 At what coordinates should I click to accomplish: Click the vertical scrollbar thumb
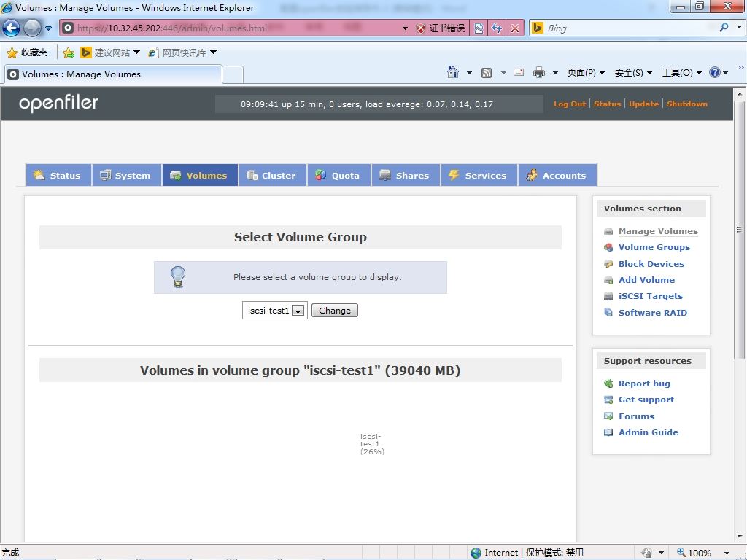tap(739, 230)
